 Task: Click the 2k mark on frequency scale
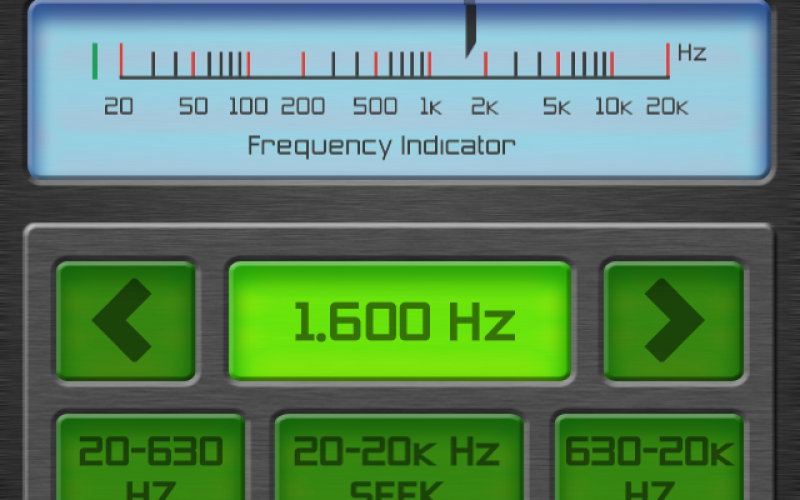tap(486, 64)
